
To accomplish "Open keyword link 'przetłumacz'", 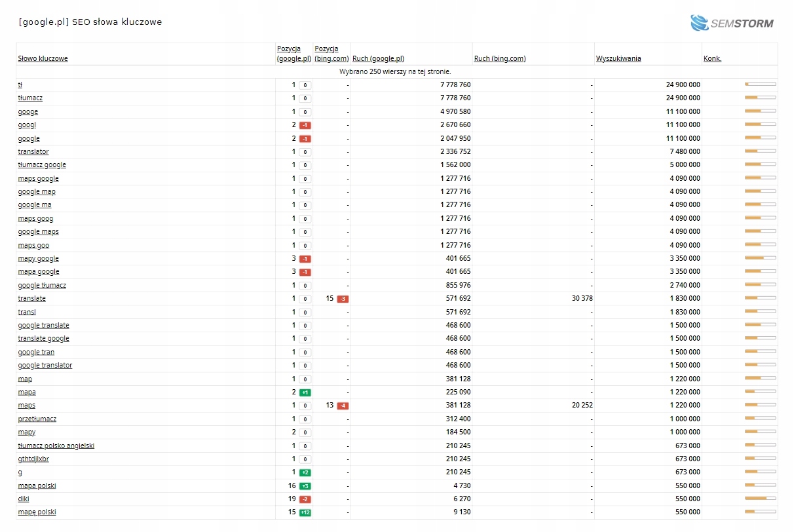I will coord(37,419).
